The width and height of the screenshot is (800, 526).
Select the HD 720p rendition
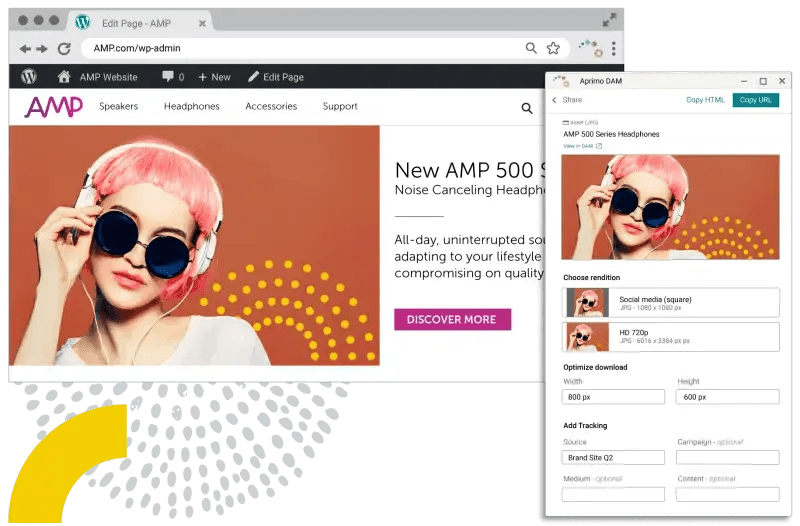pyautogui.click(x=670, y=337)
